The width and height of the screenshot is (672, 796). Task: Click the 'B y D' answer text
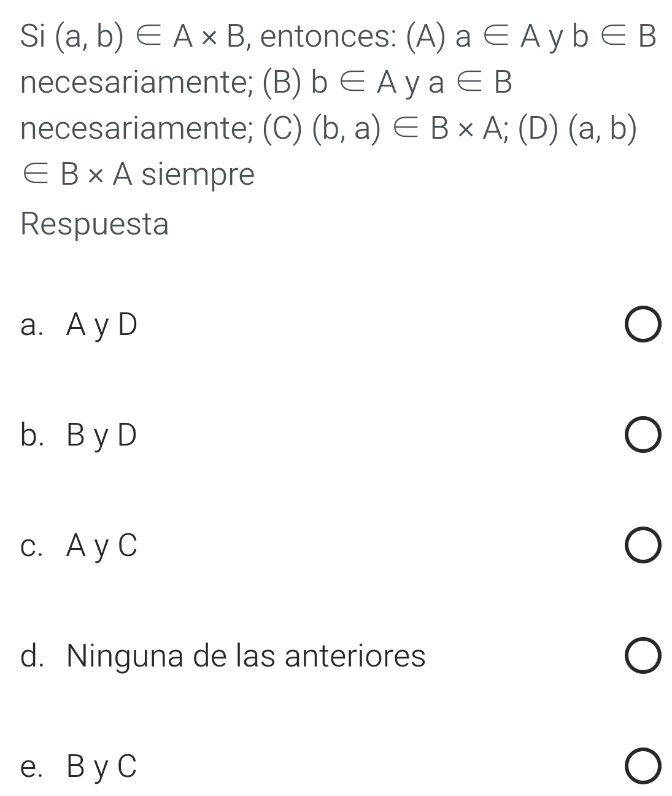coord(102,435)
